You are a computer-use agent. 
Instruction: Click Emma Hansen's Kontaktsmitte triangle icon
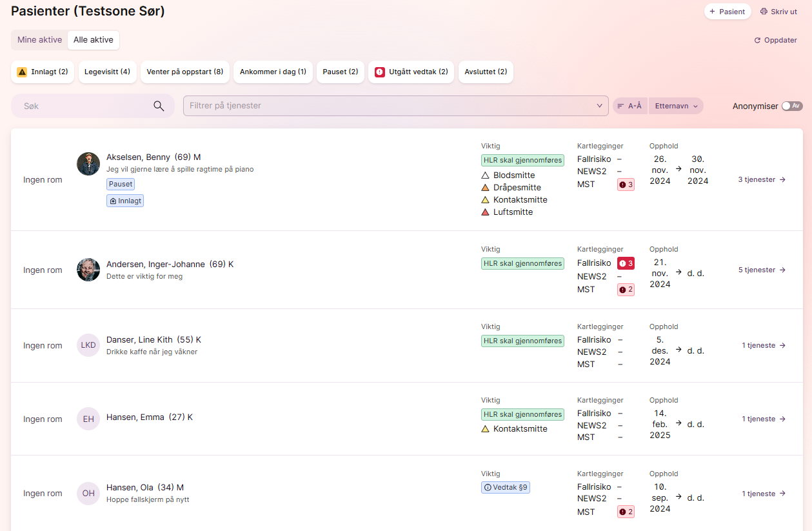click(x=486, y=429)
